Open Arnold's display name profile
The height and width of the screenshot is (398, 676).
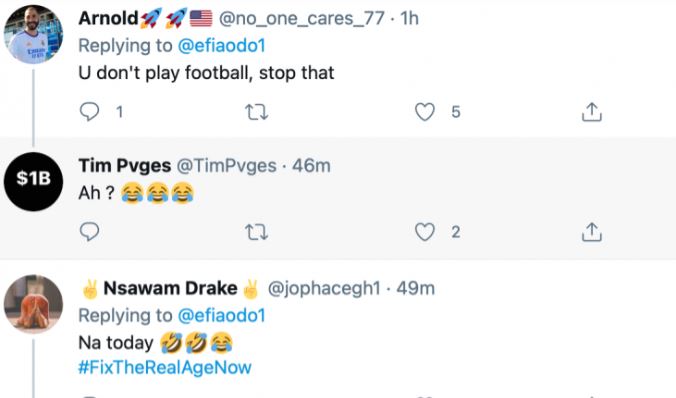(x=108, y=18)
